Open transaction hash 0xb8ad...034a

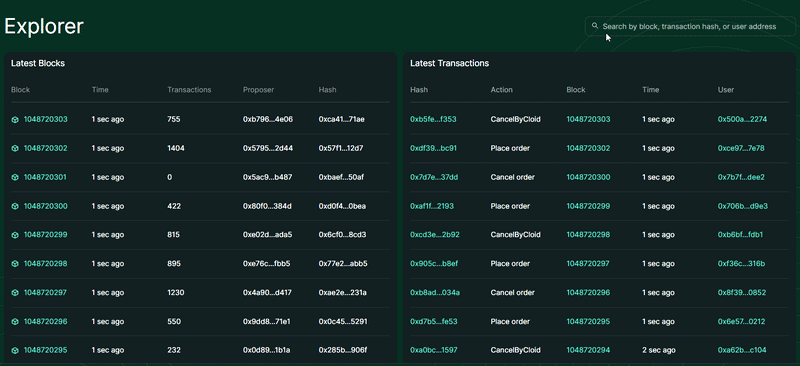click(x=435, y=293)
